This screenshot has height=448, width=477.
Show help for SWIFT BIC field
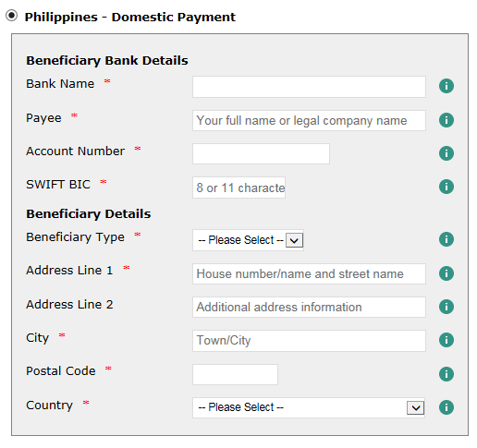click(x=446, y=187)
